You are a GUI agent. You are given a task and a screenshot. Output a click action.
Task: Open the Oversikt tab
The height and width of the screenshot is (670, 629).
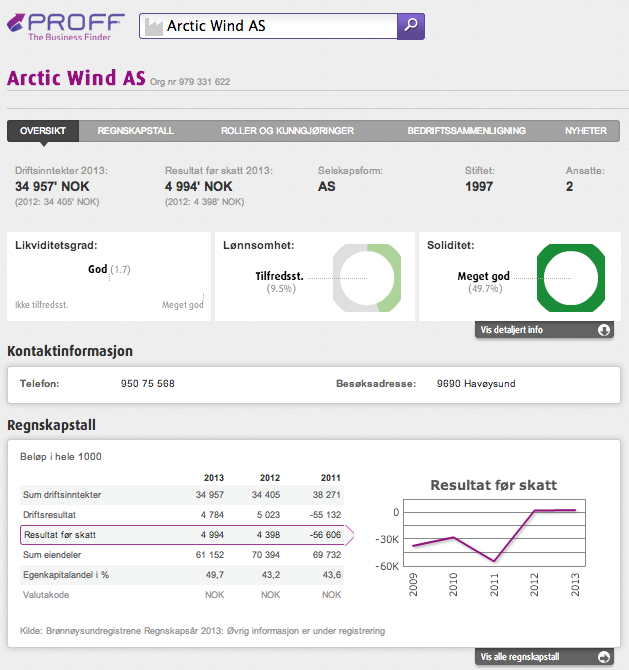(x=43, y=131)
